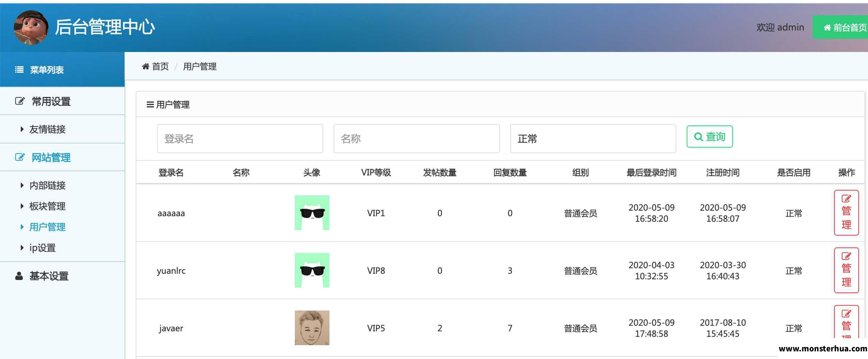Click the arrow beside 板块管理
This screenshot has height=359, width=868.
[x=22, y=206]
